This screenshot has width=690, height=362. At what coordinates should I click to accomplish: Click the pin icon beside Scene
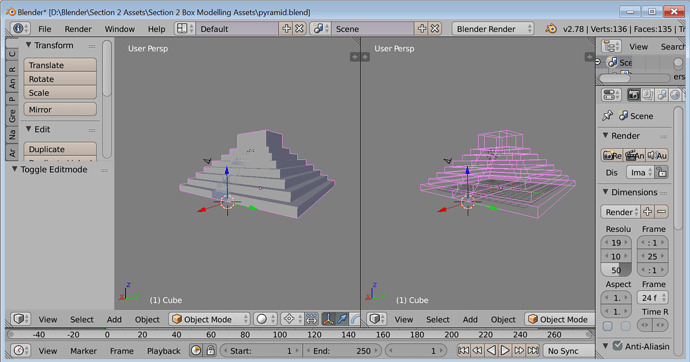point(608,116)
